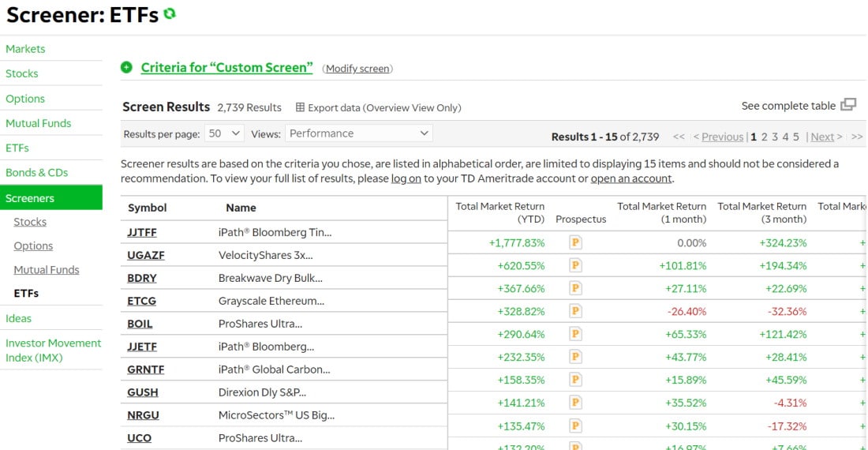Jump to last page with >> control
This screenshot has height=450, width=868.
[857, 137]
